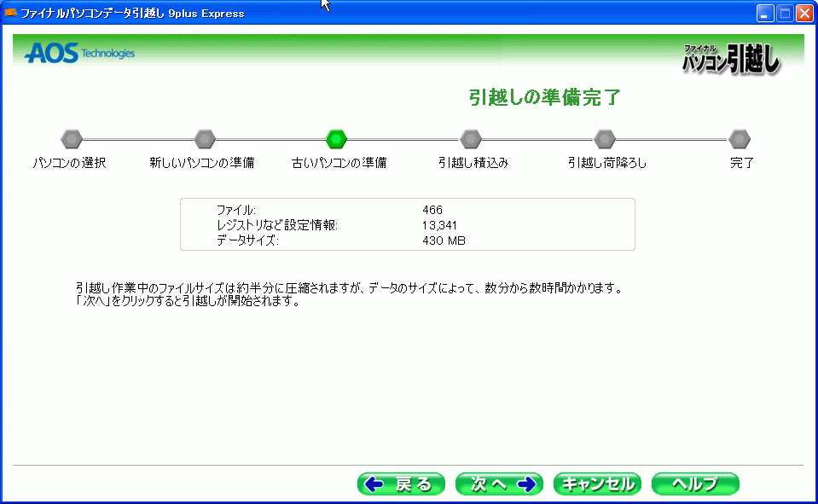
Task: Click the データサイズ value 430 MB
Action: coord(444,240)
